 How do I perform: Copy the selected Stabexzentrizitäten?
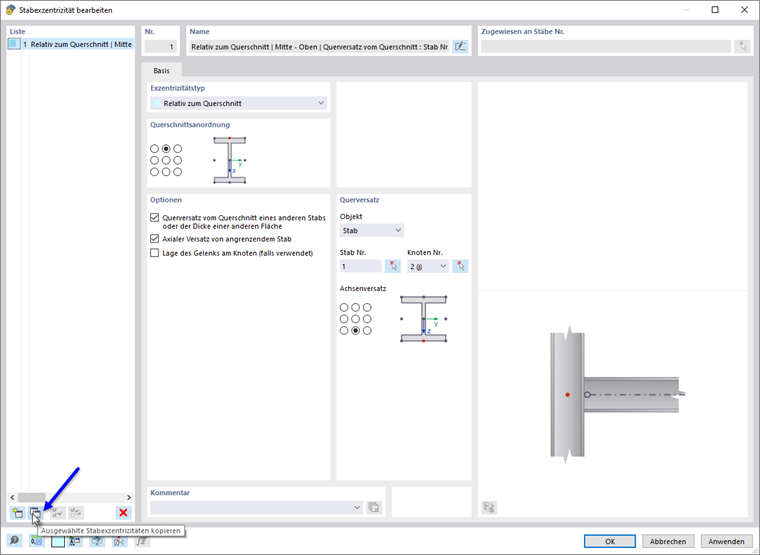[x=35, y=512]
